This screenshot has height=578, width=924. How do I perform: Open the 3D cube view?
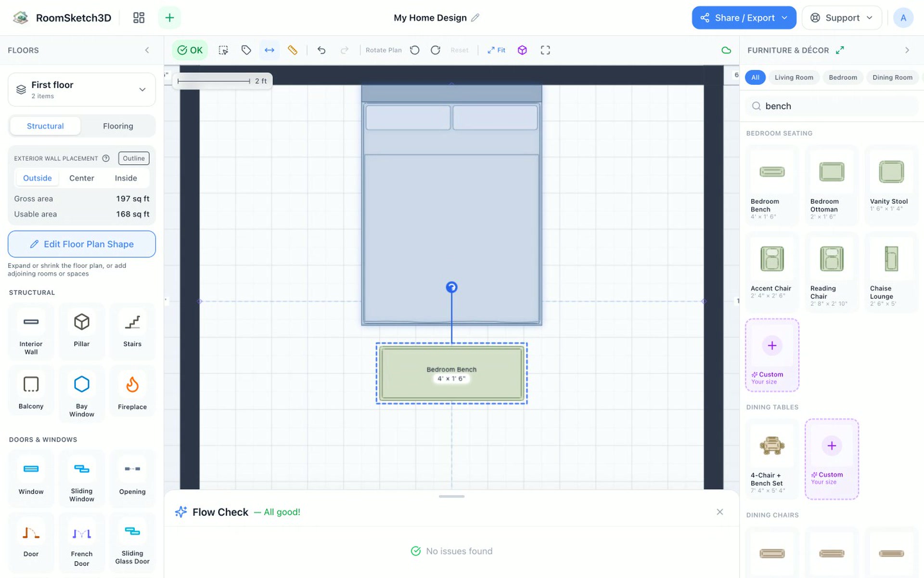pyautogui.click(x=522, y=50)
